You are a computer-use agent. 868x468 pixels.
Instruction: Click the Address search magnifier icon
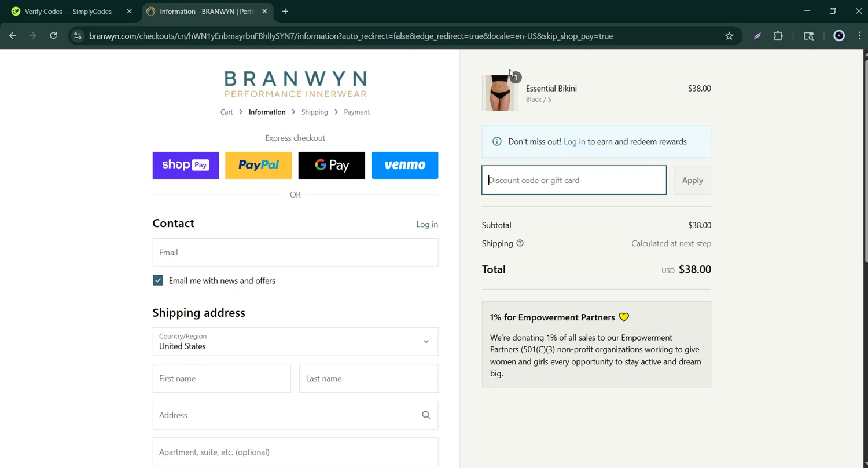coord(426,415)
